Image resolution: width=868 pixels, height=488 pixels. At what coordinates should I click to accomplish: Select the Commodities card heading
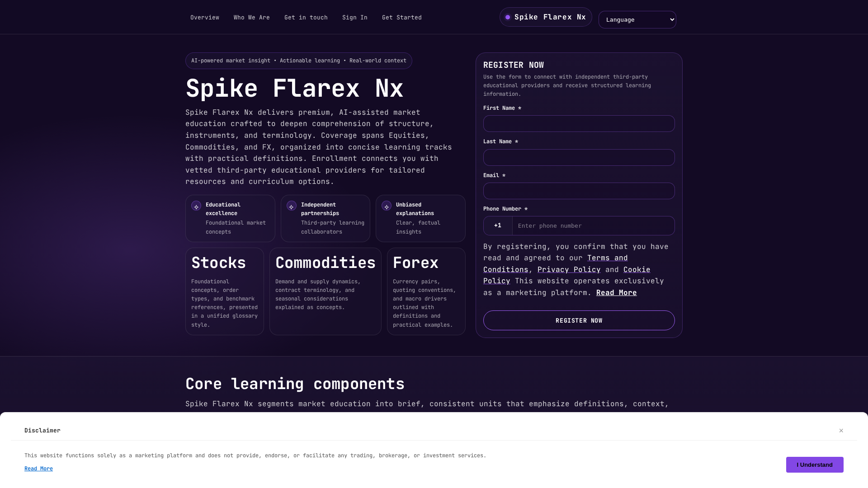pyautogui.click(x=325, y=263)
